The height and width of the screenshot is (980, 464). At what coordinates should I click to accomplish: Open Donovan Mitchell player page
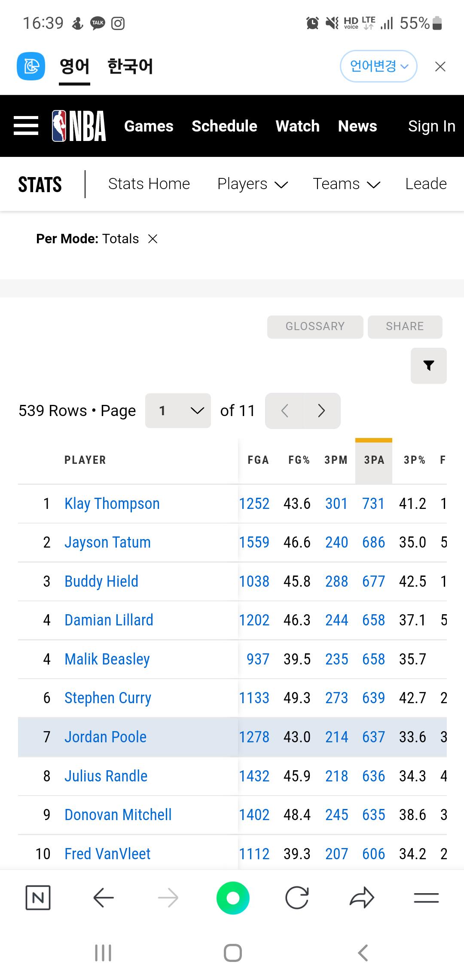point(118,815)
